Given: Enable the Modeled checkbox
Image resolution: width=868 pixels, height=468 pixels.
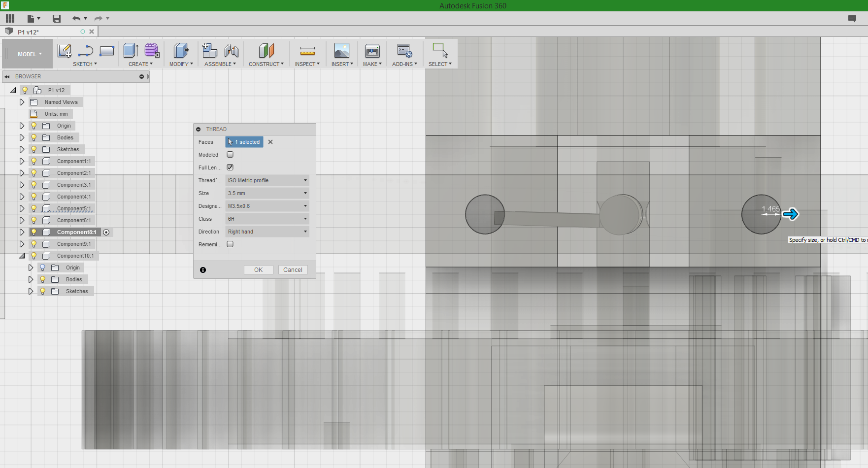Looking at the screenshot, I should [x=230, y=155].
